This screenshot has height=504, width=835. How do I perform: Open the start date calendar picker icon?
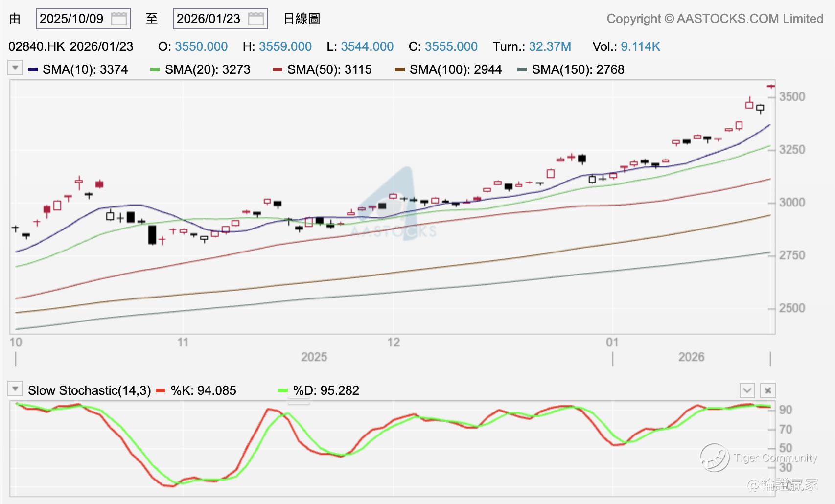tap(119, 19)
